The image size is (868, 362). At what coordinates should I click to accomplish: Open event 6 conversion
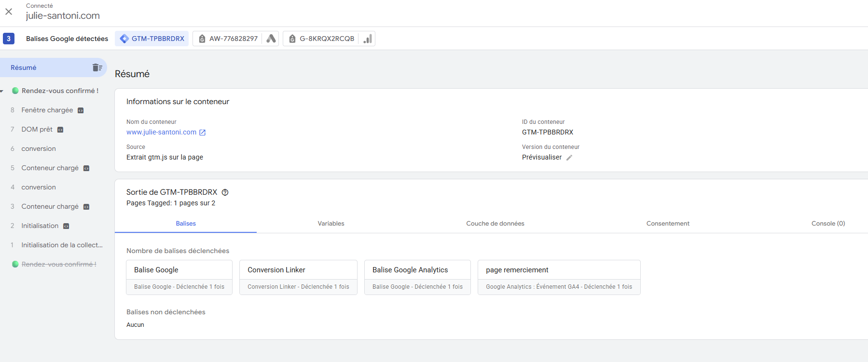coord(39,148)
